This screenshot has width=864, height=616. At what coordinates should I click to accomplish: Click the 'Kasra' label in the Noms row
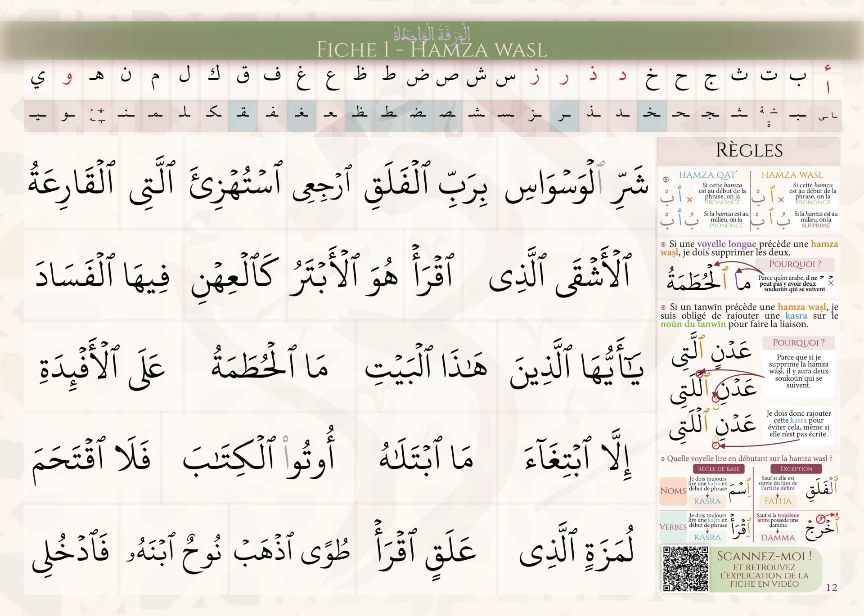click(707, 501)
